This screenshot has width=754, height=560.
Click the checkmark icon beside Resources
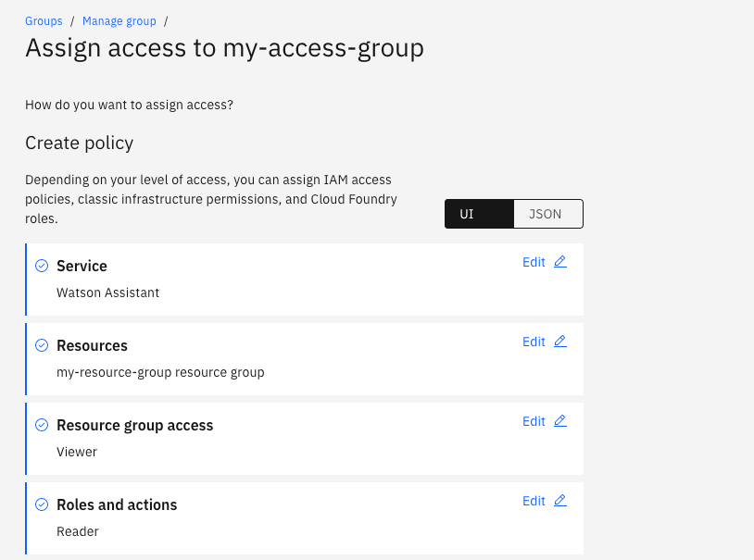click(42, 345)
